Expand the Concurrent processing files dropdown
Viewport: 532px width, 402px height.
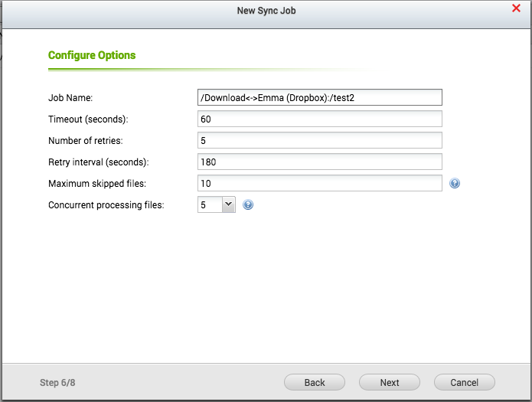pyautogui.click(x=228, y=204)
